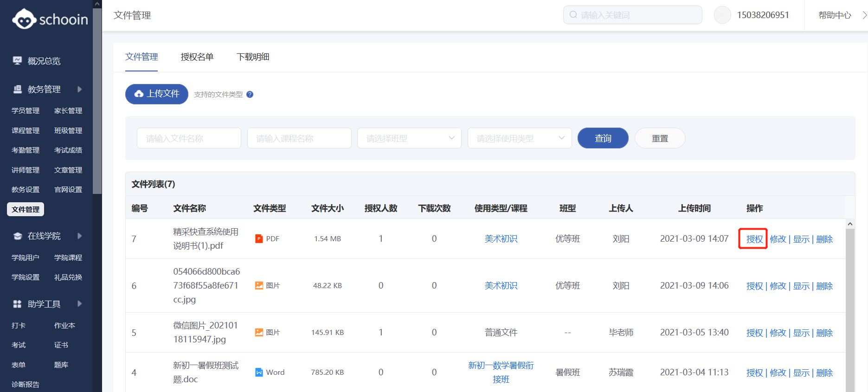Open 官网设置 in the sidebar
Viewport: 868px width, 392px height.
pyautogui.click(x=68, y=189)
